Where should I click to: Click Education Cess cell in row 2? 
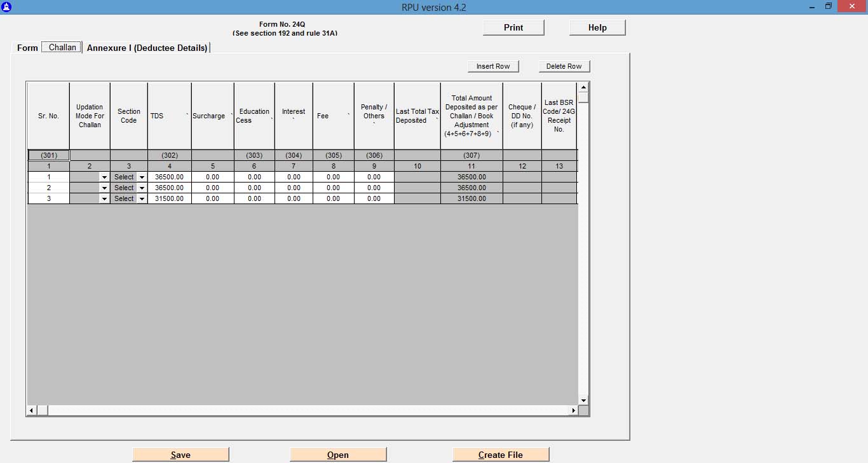point(254,188)
